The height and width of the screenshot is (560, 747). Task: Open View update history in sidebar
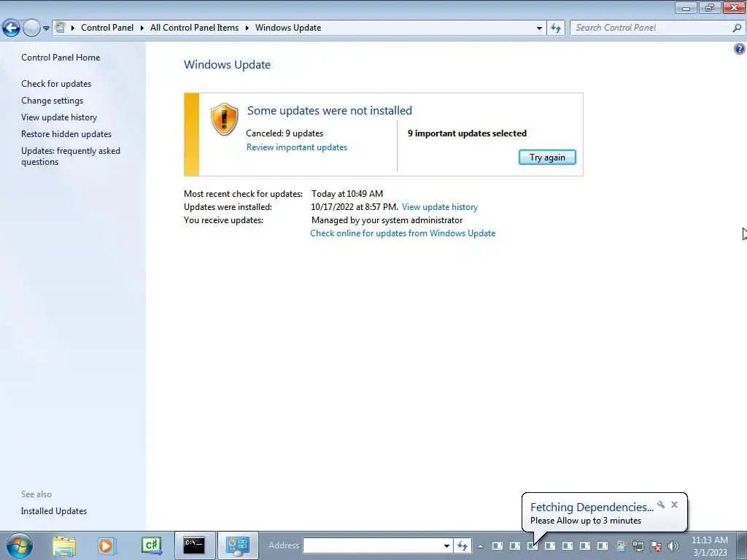[x=59, y=117]
